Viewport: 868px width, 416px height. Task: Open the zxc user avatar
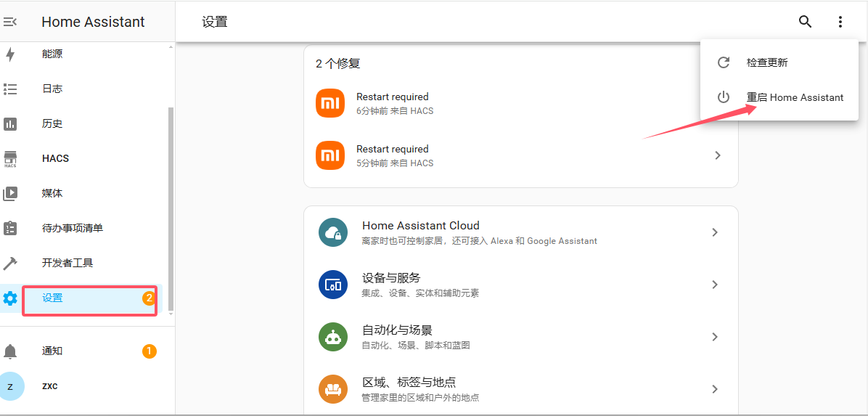tap(10, 386)
